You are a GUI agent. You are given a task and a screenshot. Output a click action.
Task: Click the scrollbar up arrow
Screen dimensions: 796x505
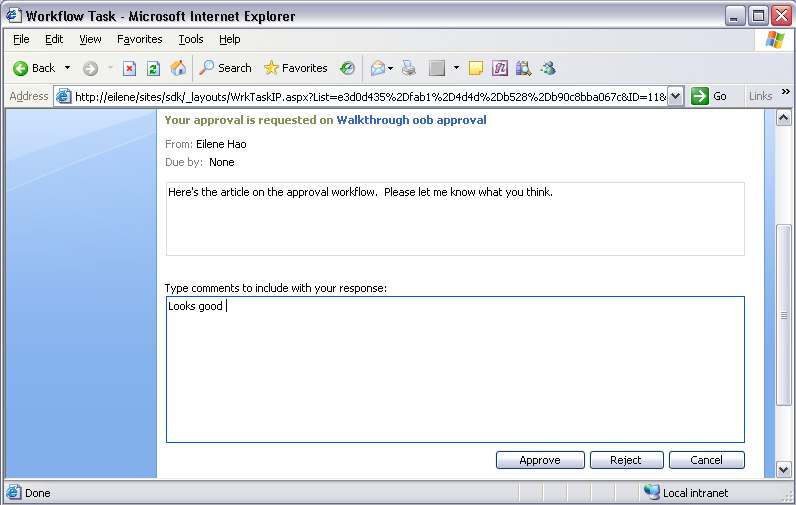point(783,118)
